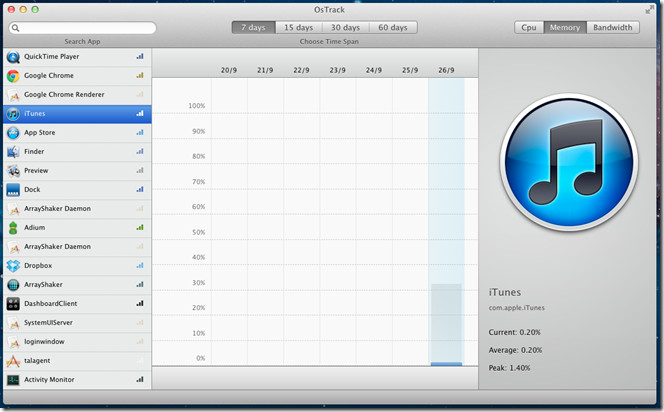Open the Bandwidth tab
Image resolution: width=664 pixels, height=412 pixels.
613,27
